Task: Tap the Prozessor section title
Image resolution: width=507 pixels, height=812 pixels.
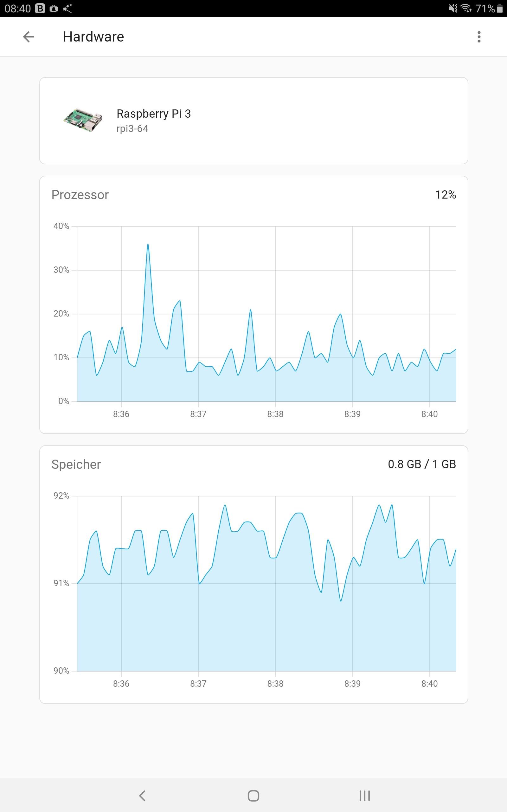Action: pos(80,195)
